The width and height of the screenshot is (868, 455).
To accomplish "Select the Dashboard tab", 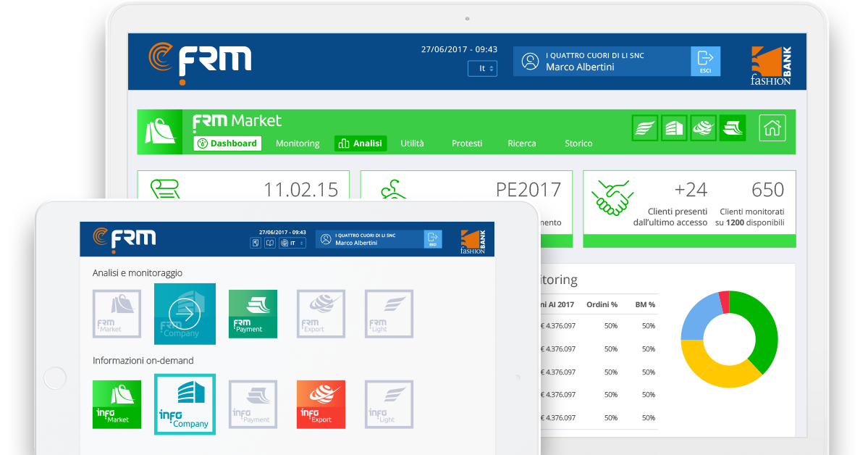I will pyautogui.click(x=227, y=143).
